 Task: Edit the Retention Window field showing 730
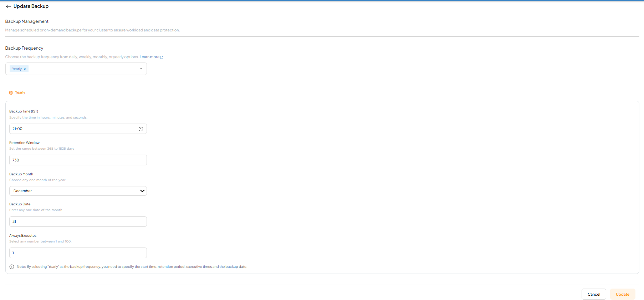click(x=78, y=160)
